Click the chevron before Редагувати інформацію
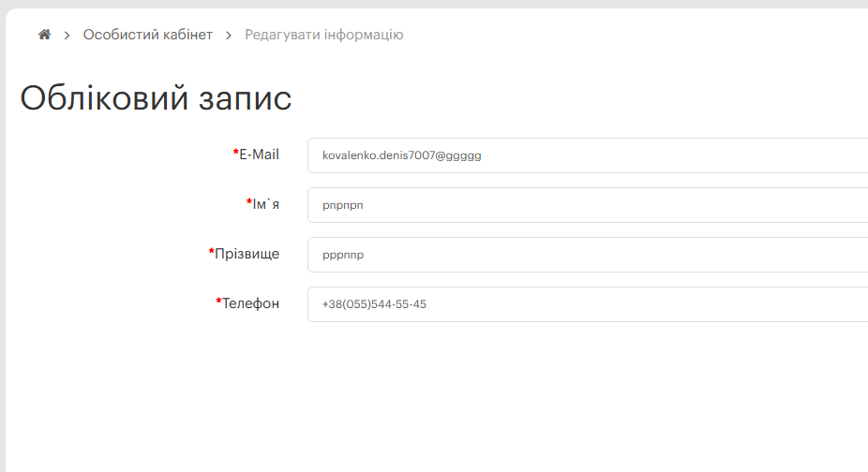 pos(228,36)
